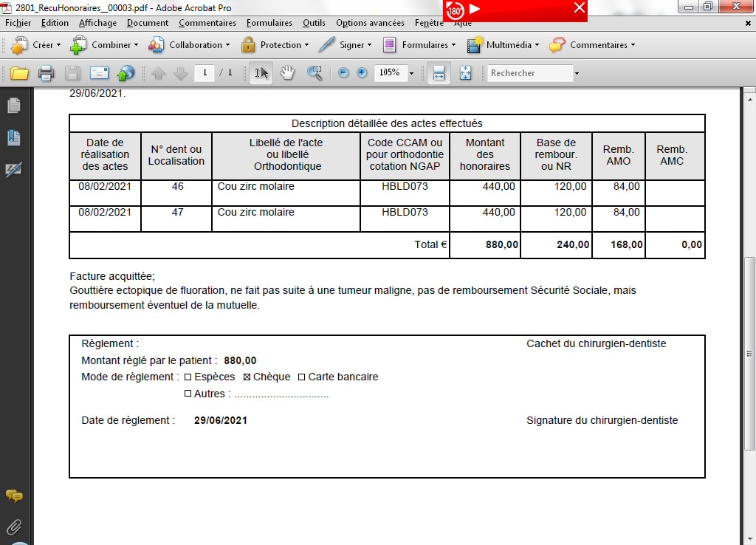Open the Protection dropdown
Screen dimensions: 756x545
pyautogui.click(x=275, y=45)
